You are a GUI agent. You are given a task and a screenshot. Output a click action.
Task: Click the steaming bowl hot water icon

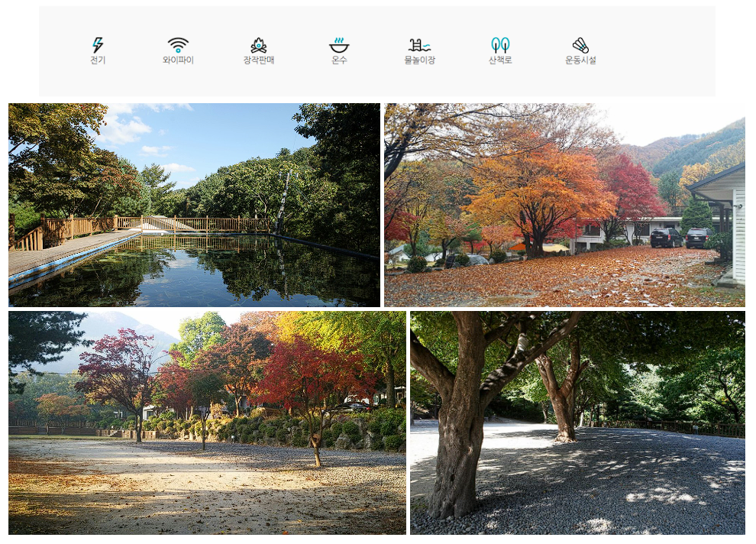(339, 45)
